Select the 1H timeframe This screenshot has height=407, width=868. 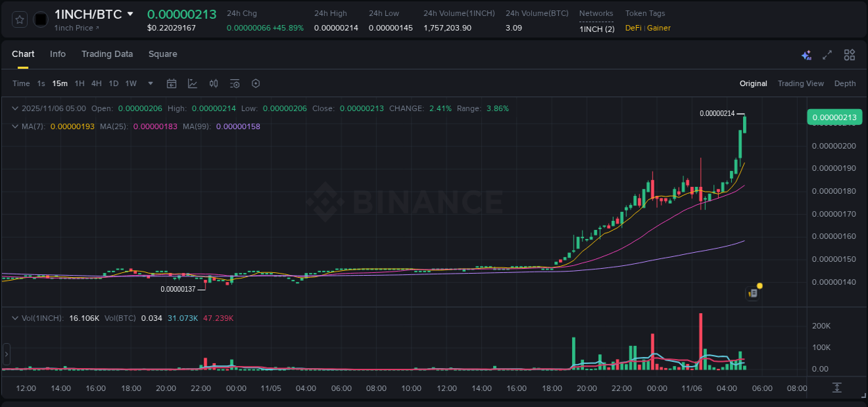click(81, 83)
